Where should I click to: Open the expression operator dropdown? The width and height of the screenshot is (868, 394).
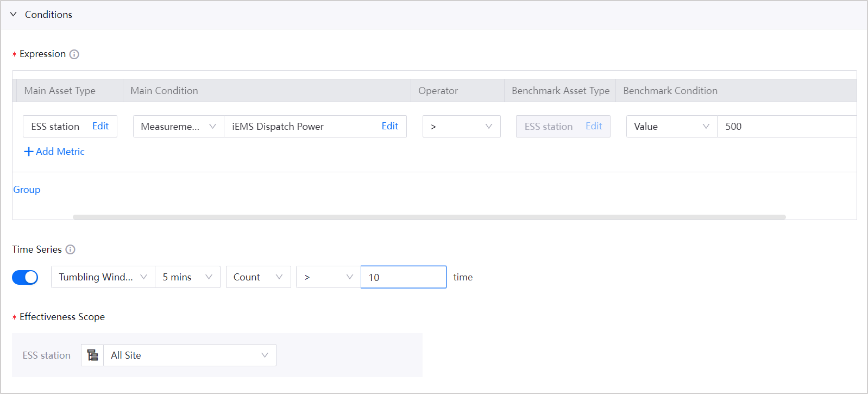(461, 127)
